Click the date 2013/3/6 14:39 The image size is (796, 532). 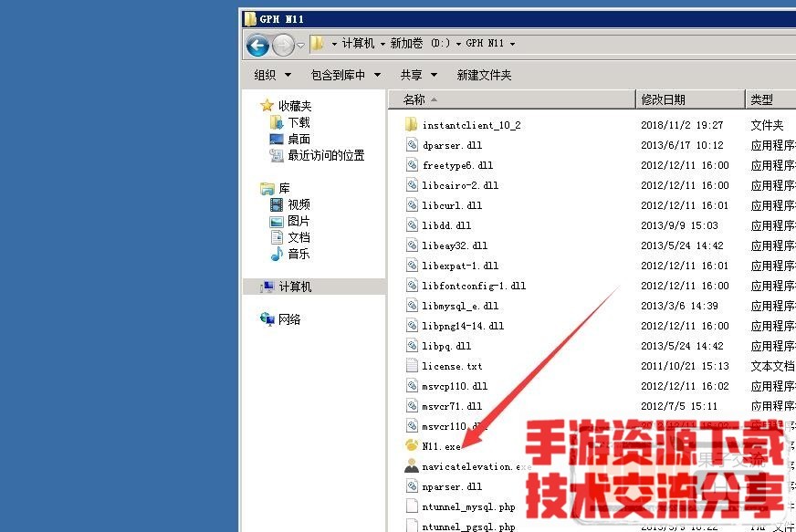tap(679, 306)
